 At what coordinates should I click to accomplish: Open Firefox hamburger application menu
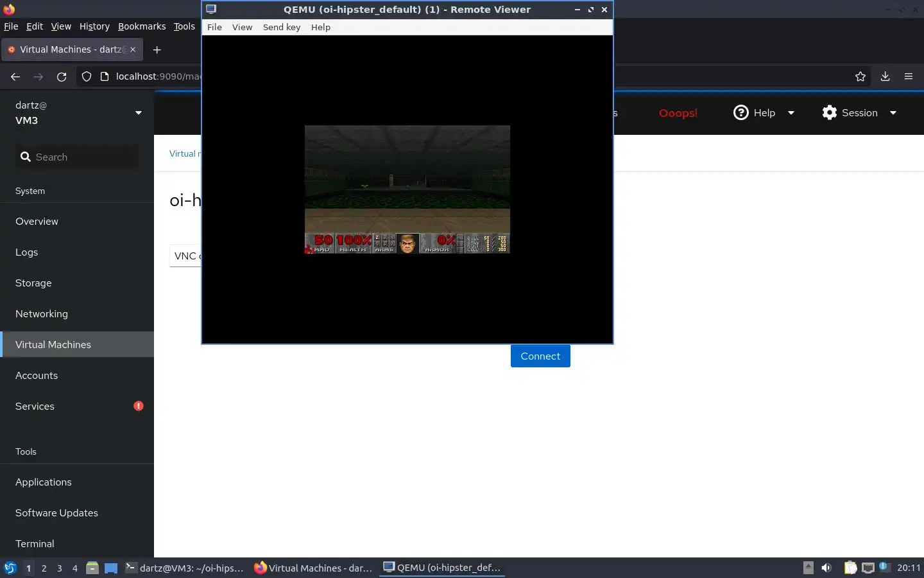(909, 76)
